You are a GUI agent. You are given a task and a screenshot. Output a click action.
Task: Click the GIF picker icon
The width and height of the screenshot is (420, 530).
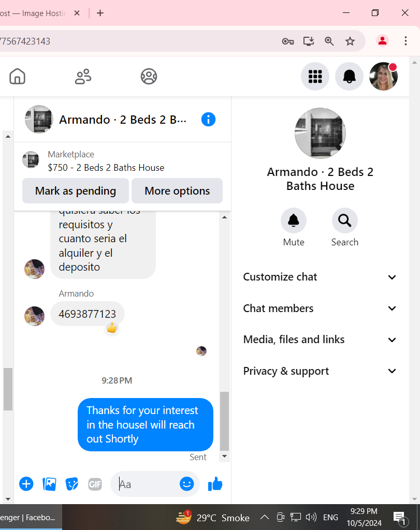95,484
